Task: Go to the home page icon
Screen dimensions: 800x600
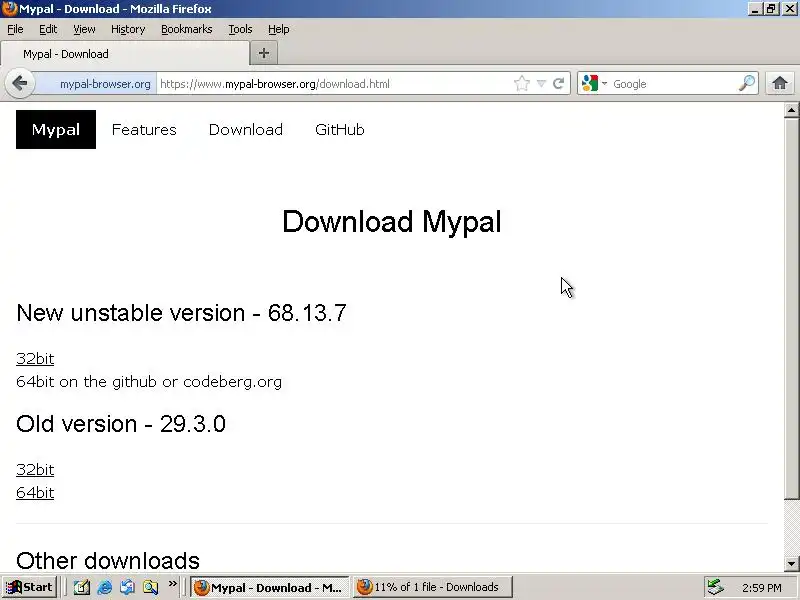Action: coord(780,83)
